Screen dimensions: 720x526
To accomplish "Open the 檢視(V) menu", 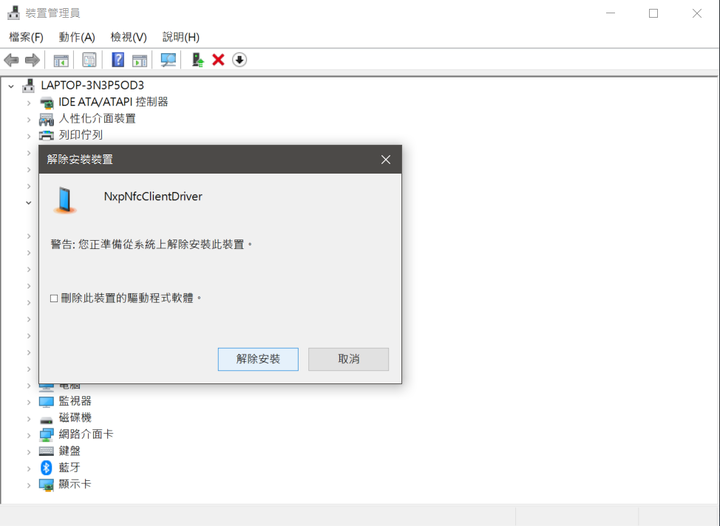I will (x=129, y=37).
